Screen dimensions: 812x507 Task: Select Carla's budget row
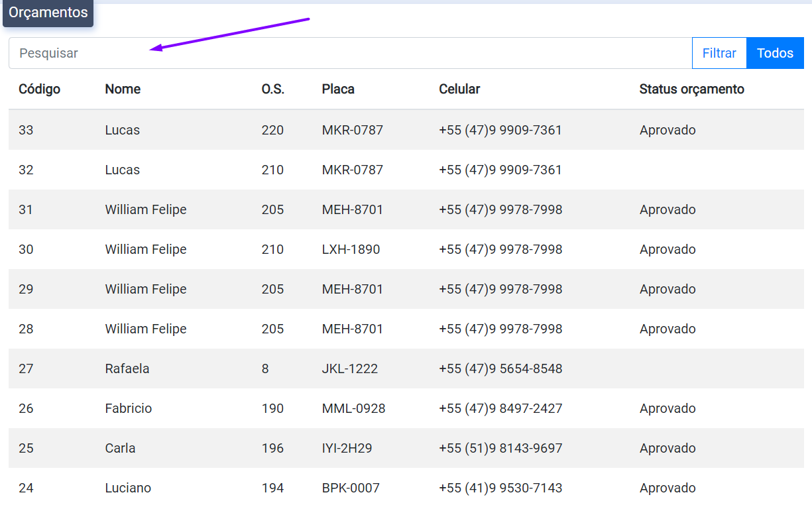[120, 448]
